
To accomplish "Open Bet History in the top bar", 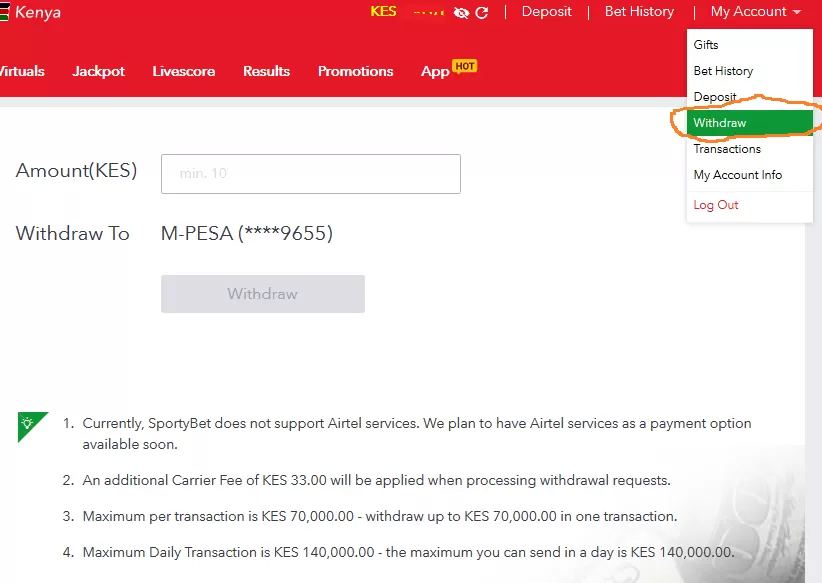I will [639, 12].
